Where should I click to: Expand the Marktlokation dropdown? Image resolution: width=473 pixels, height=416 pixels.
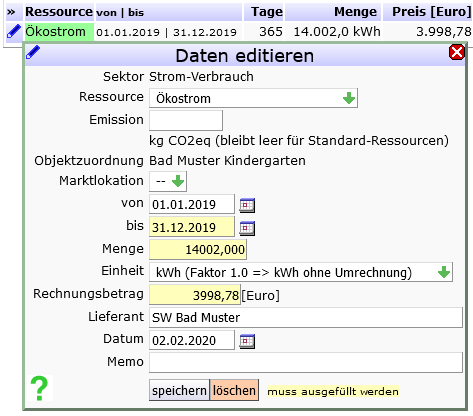pyautogui.click(x=168, y=181)
